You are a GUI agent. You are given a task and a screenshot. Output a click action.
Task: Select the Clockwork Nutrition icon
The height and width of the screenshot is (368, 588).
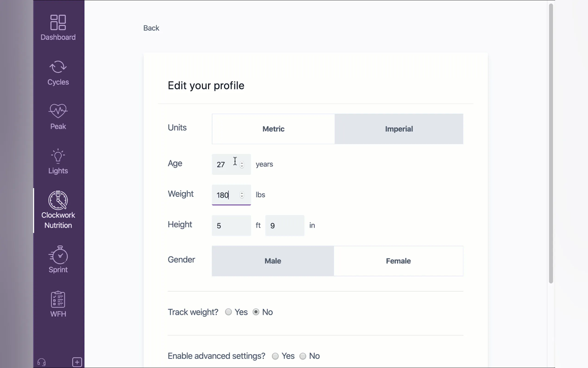58,200
